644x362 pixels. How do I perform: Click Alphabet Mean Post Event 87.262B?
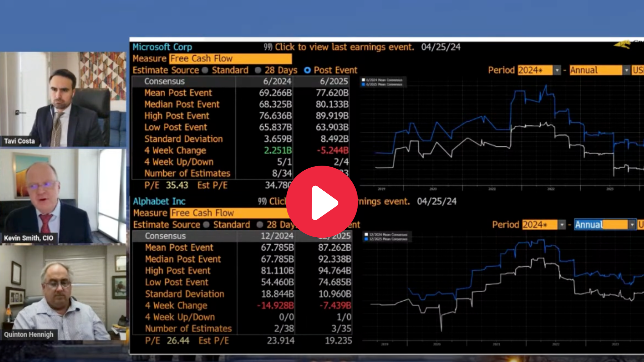[335, 248]
